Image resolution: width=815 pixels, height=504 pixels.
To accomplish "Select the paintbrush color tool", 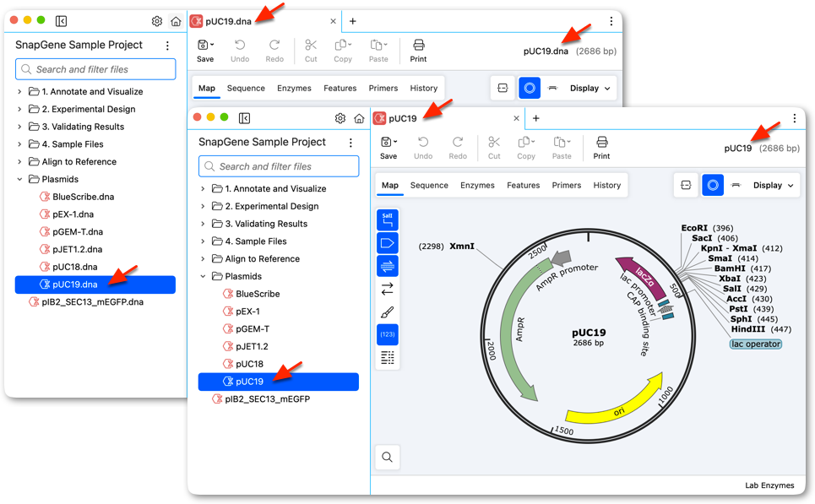I will pos(387,312).
